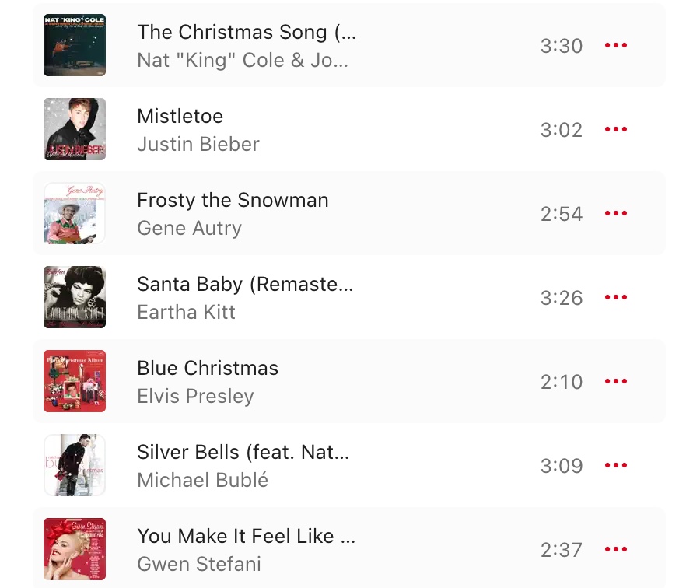Open more options for Blue Christmas

[x=616, y=381]
